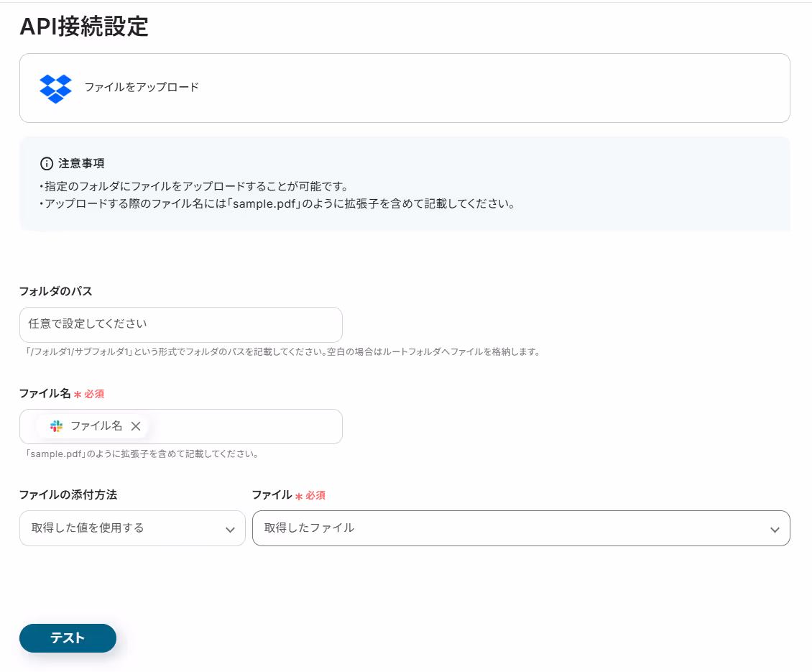Click the Slack icon in ファイル名 tag
812x672 pixels.
pos(57,426)
